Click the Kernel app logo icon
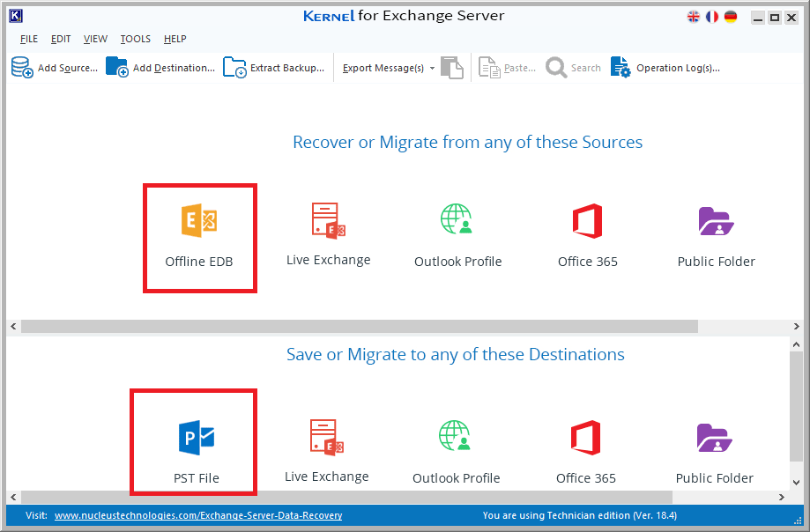810x532 pixels. [x=16, y=16]
